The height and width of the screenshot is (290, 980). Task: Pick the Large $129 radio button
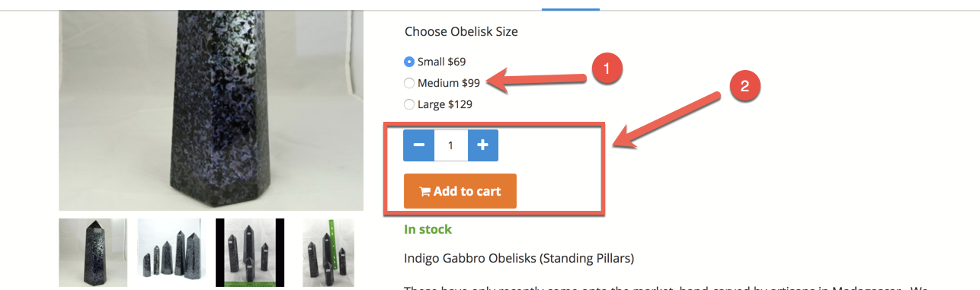tap(409, 104)
